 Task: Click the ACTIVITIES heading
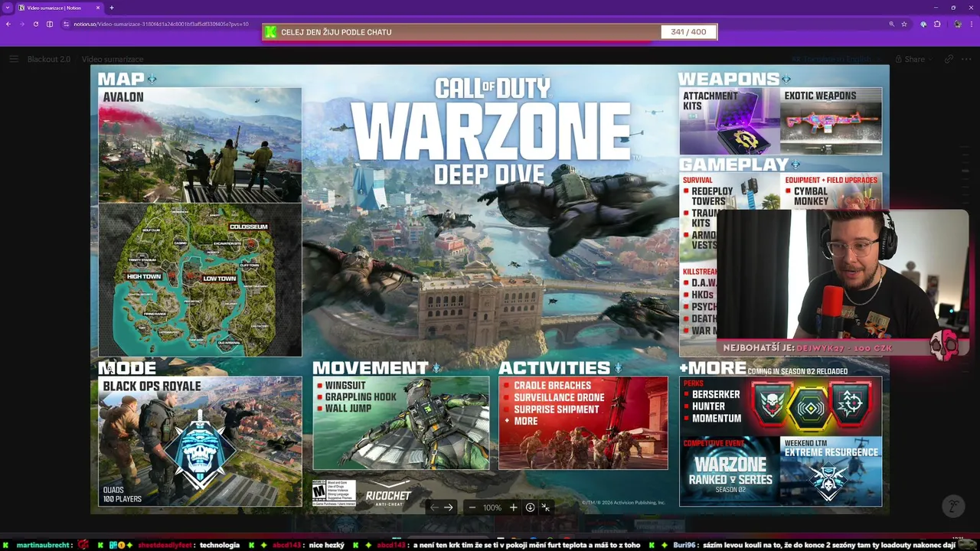pos(554,367)
